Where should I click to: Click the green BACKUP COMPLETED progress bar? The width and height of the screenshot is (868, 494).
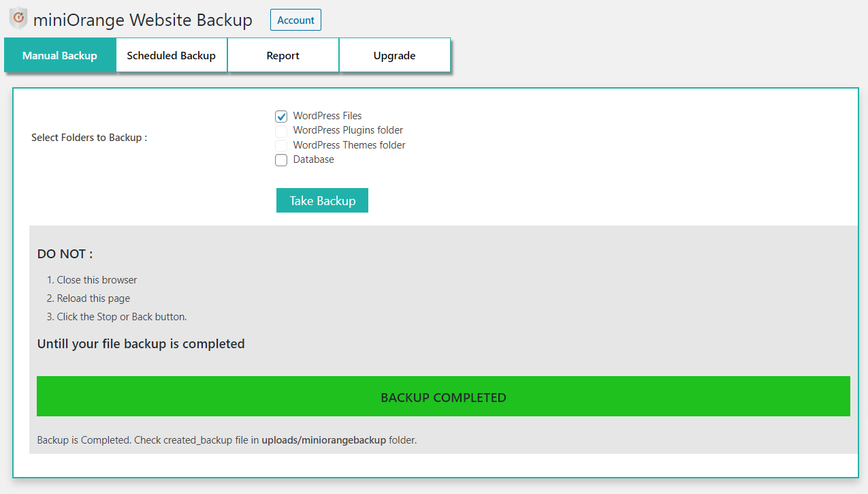[443, 397]
